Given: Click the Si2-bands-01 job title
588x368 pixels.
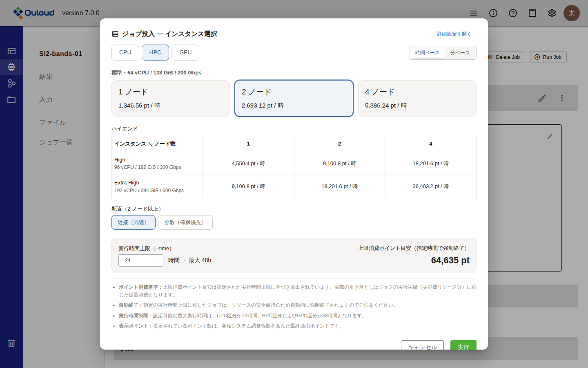Looking at the screenshot, I should click(x=61, y=54).
